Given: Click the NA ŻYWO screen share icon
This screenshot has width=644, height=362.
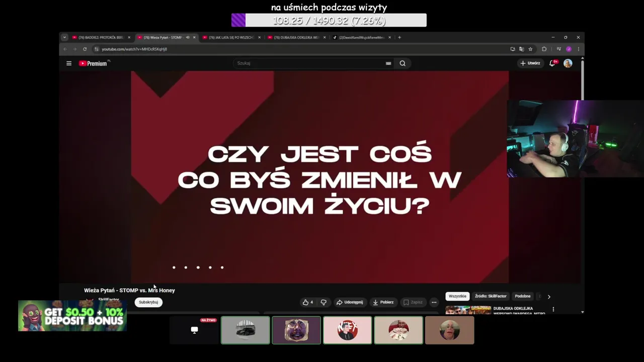Looking at the screenshot, I should tap(194, 330).
